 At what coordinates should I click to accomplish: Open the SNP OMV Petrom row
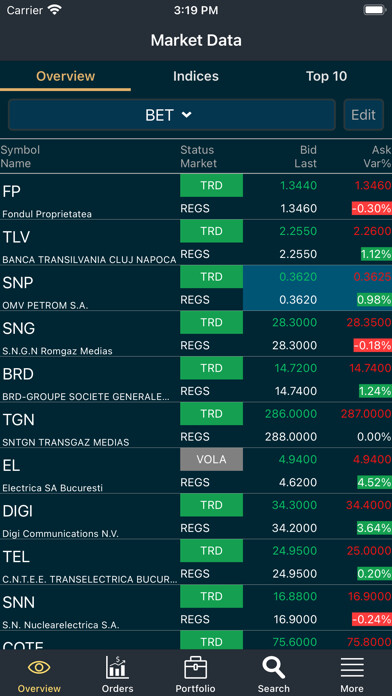pos(196,288)
